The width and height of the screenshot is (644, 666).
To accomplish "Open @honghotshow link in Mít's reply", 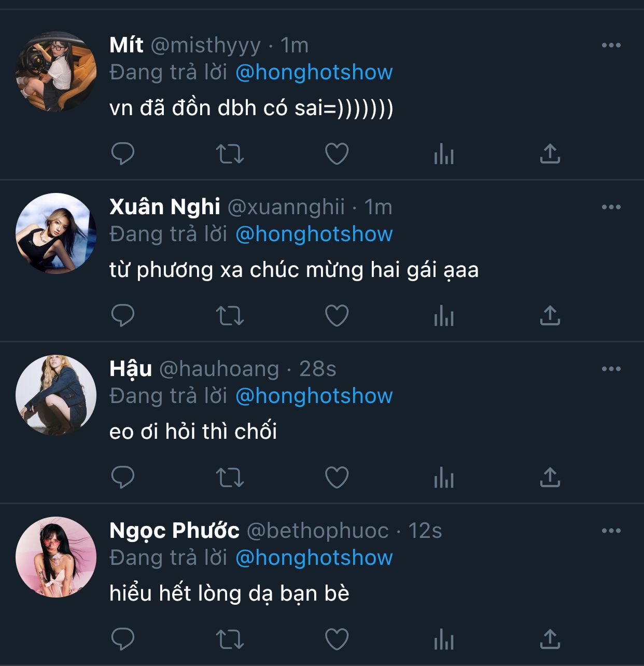I will (314, 73).
